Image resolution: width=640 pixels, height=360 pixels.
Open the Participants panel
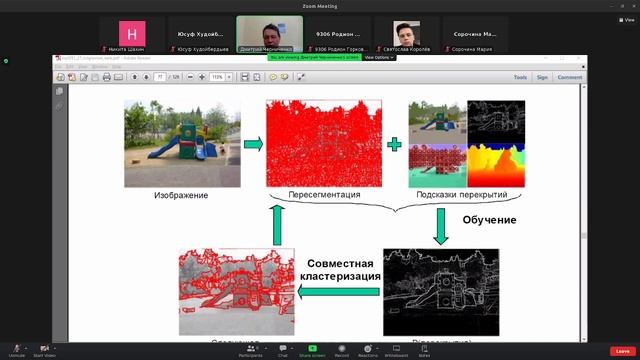(251, 350)
